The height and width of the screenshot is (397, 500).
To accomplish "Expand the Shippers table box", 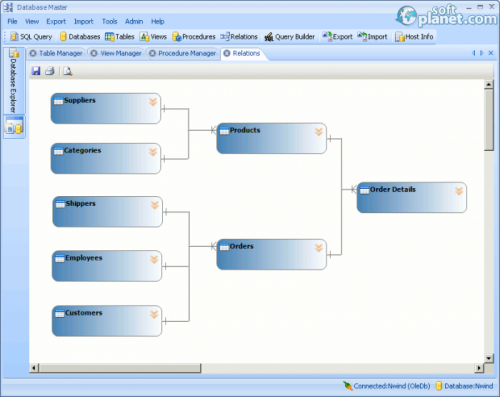I will coord(155,205).
